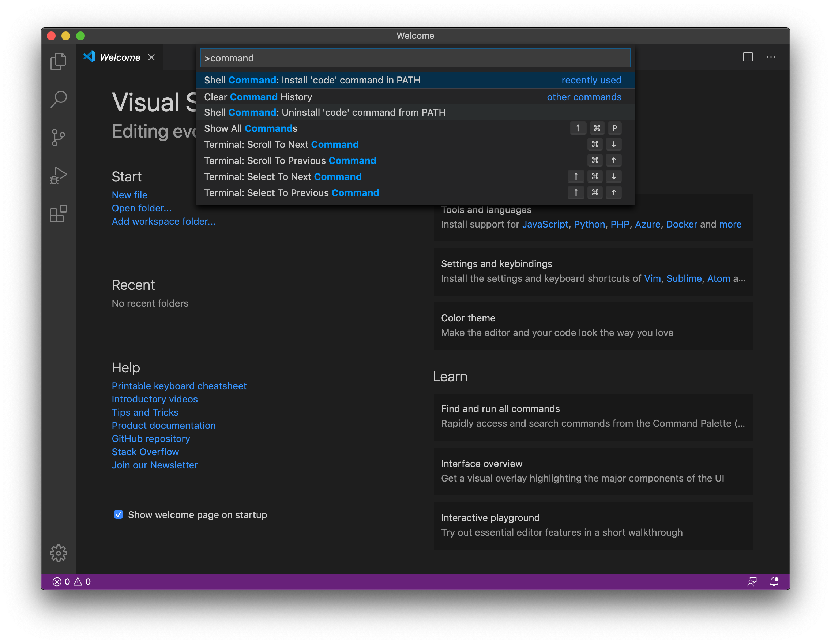Viewport: 831px width, 644px height.
Task: Select Terminal: Select To Previous Command
Action: pyautogui.click(x=415, y=192)
